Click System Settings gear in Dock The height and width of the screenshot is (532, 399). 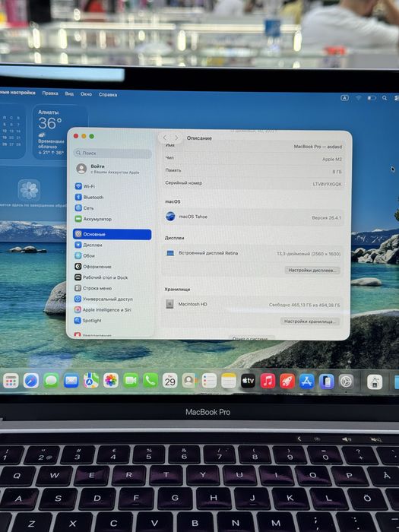pos(346,382)
